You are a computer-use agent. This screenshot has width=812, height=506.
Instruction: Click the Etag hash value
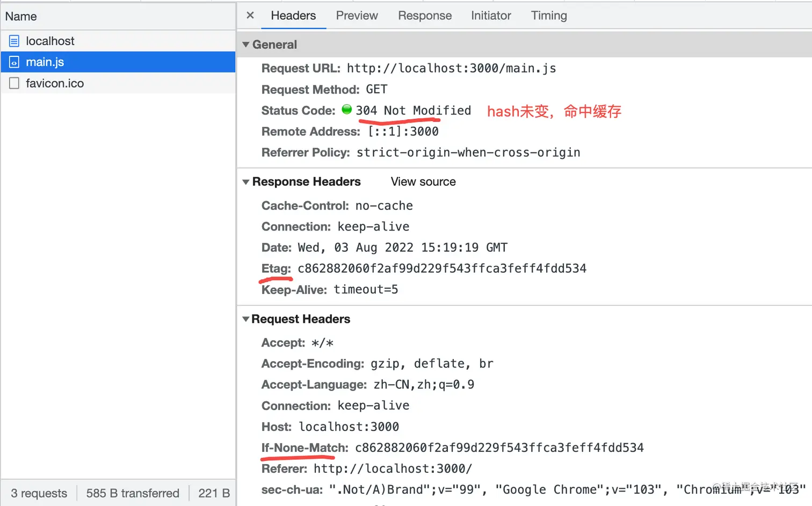pyautogui.click(x=442, y=269)
